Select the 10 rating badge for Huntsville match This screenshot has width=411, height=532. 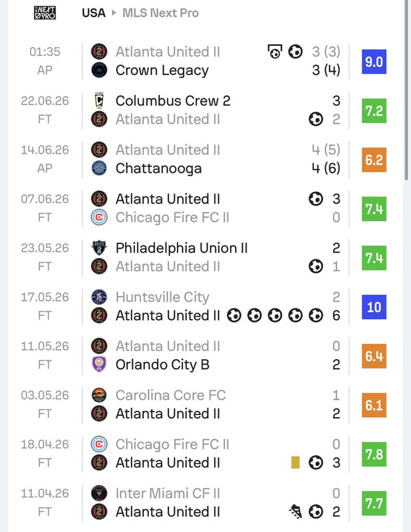click(374, 307)
